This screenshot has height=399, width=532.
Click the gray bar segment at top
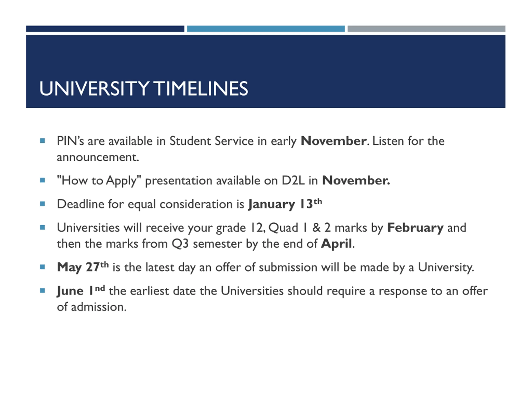[x=426, y=29]
